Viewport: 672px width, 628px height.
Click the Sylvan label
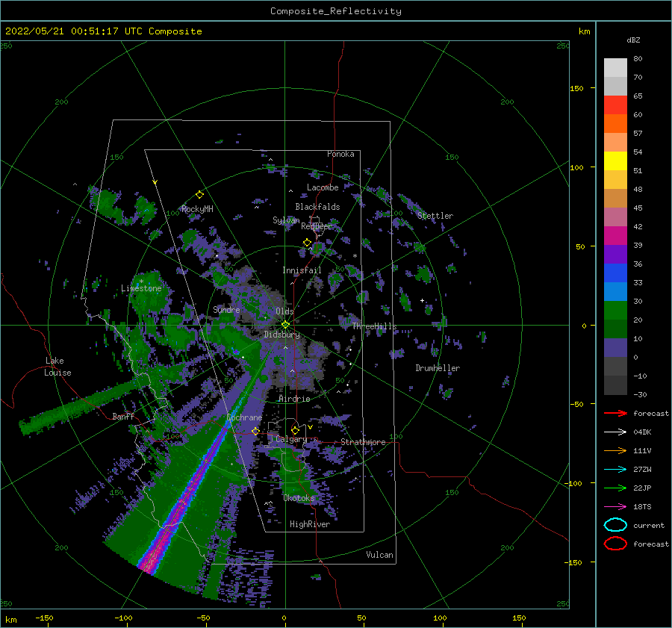[x=286, y=220]
